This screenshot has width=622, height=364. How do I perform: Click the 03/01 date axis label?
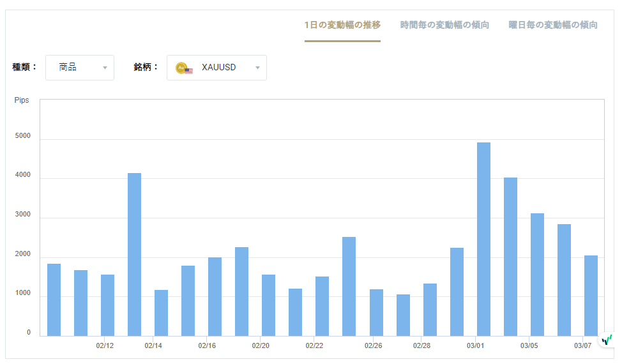[x=475, y=345]
